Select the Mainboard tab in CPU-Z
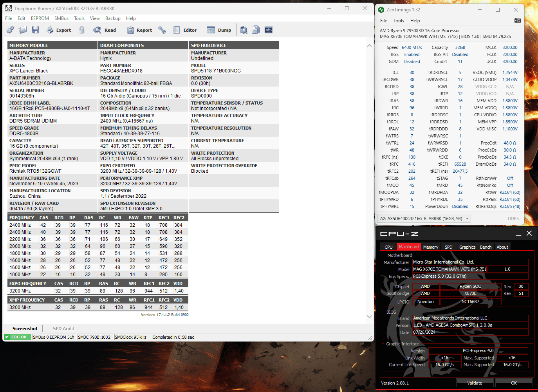538x392 pixels. [x=409, y=247]
